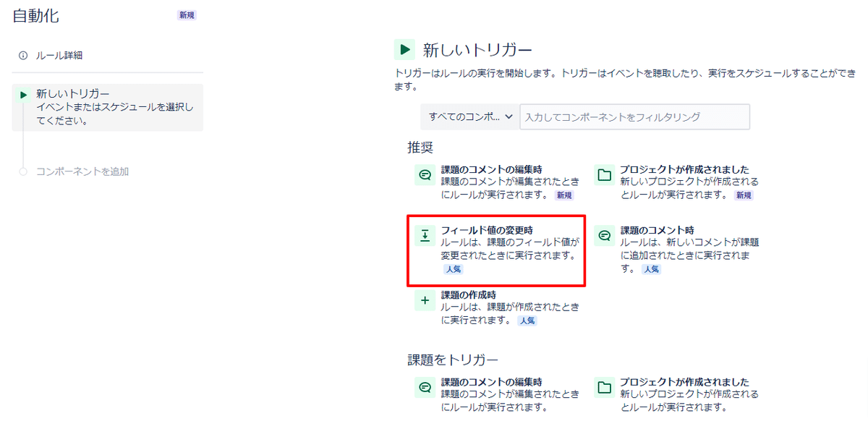The image size is (868, 429).
Task: Choose the 課題の作成時 trigger title
Action: coord(469,294)
